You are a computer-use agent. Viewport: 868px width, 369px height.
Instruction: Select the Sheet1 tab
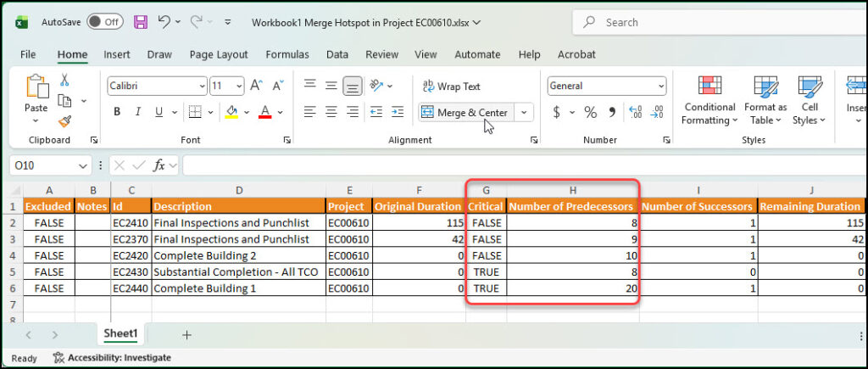(x=120, y=334)
